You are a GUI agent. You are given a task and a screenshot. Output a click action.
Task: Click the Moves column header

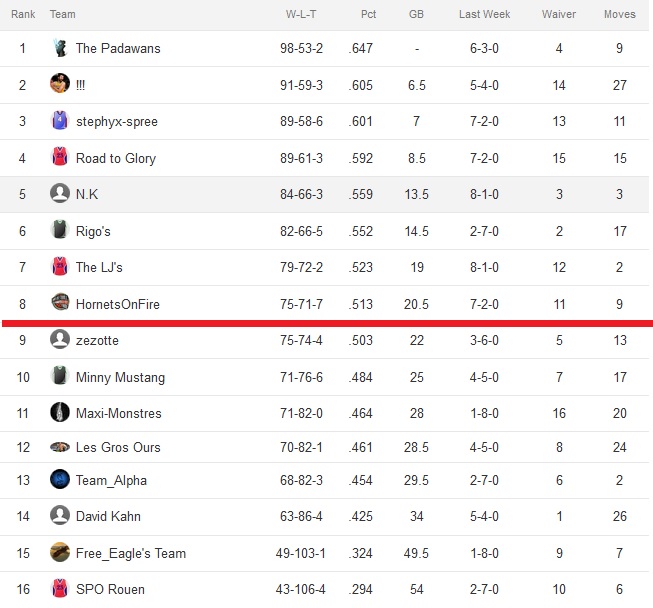pyautogui.click(x=620, y=14)
